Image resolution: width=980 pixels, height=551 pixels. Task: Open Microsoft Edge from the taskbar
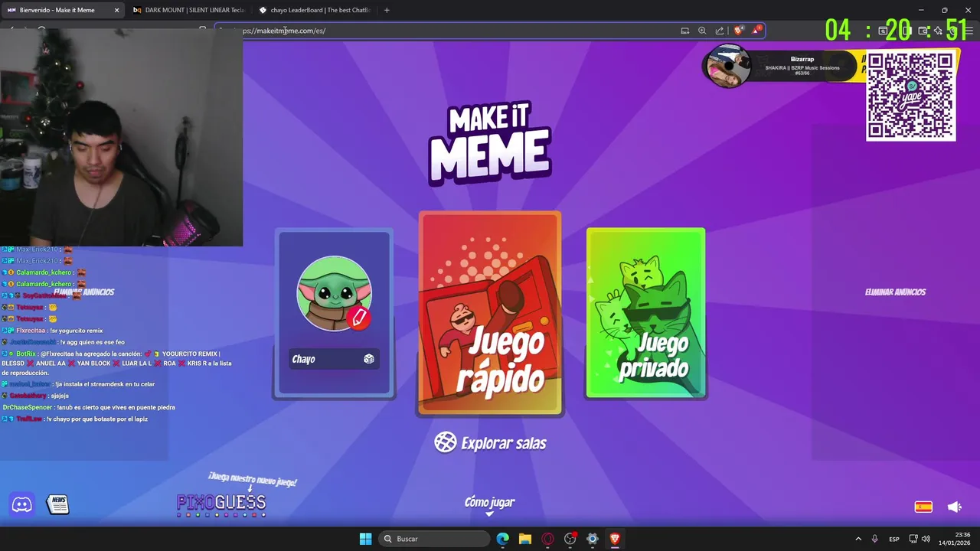click(x=502, y=539)
